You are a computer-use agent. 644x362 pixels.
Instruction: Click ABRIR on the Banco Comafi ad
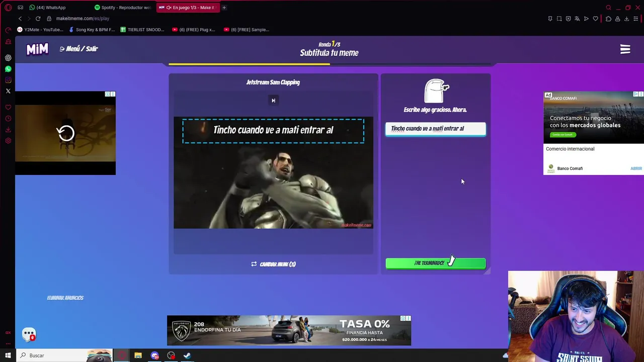coord(636,168)
